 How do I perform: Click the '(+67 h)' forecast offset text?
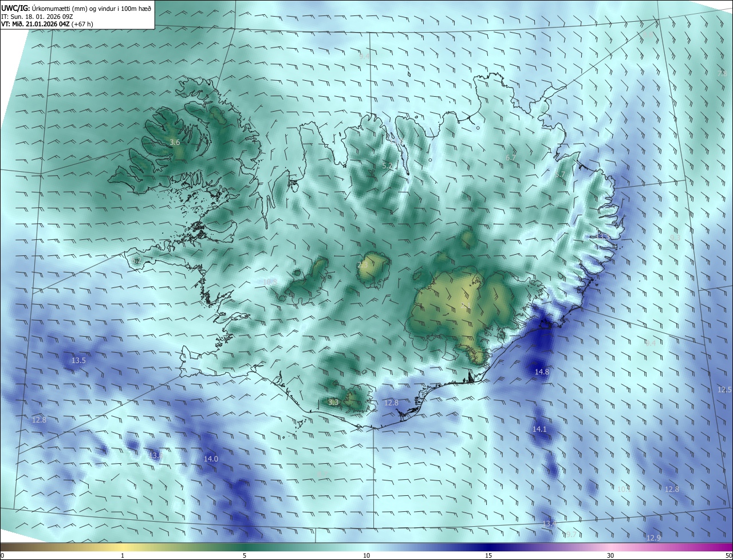tap(83, 24)
